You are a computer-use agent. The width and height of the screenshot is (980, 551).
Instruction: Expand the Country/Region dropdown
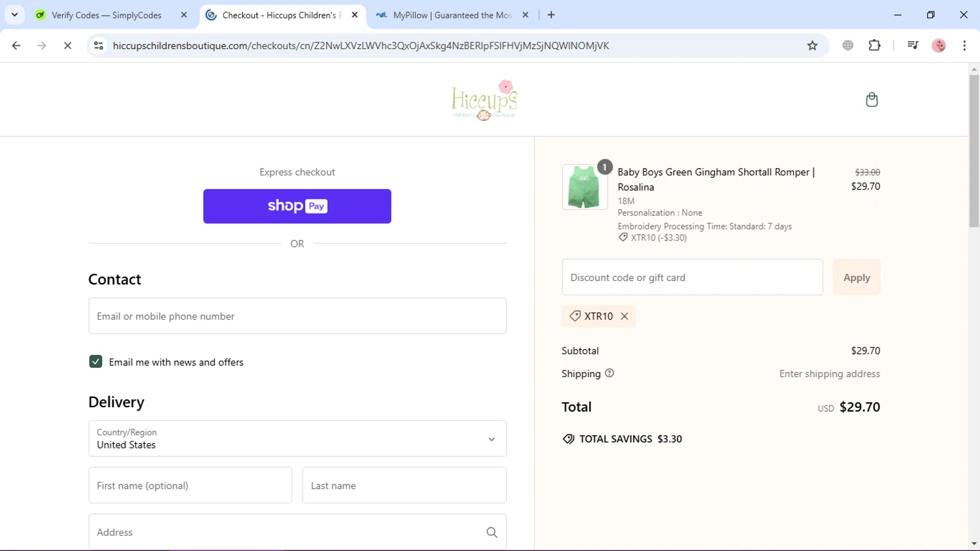pyautogui.click(x=297, y=439)
